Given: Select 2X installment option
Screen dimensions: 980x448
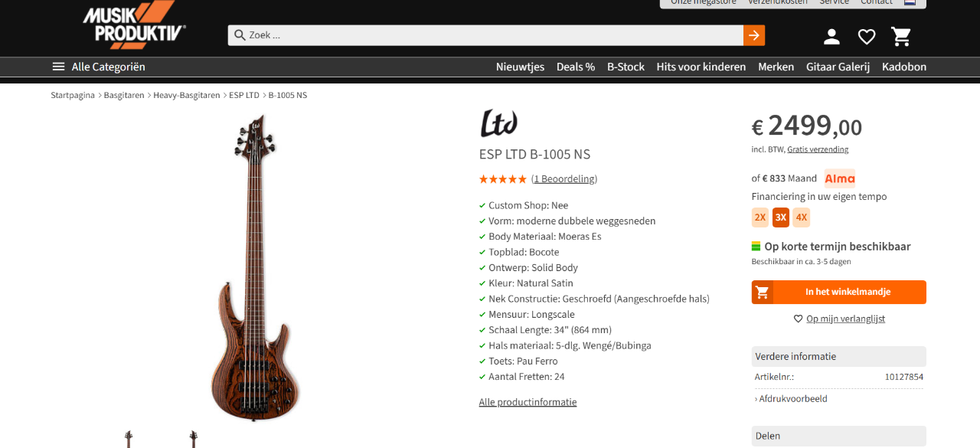Looking at the screenshot, I should click(x=760, y=217).
